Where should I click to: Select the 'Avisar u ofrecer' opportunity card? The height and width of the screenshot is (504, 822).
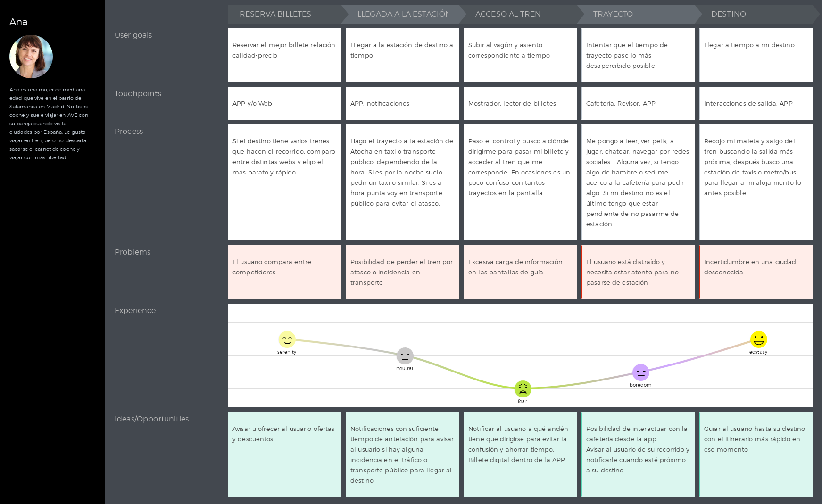point(284,454)
